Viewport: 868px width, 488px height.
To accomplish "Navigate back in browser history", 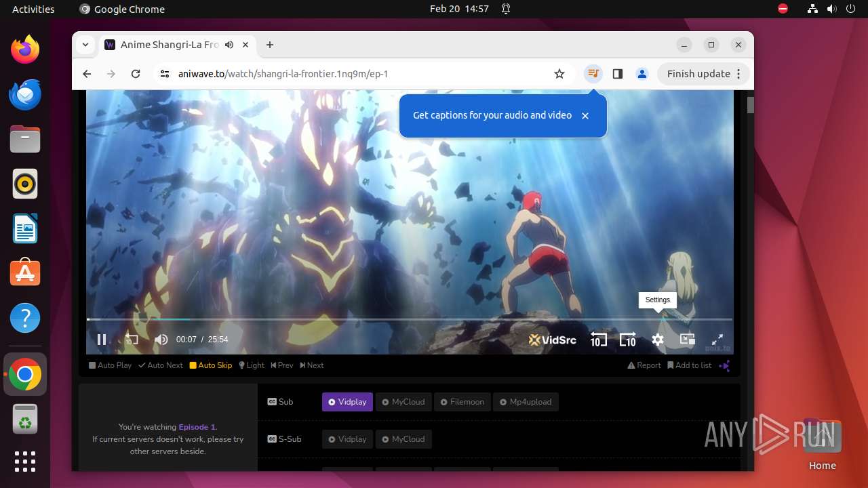I will click(87, 74).
